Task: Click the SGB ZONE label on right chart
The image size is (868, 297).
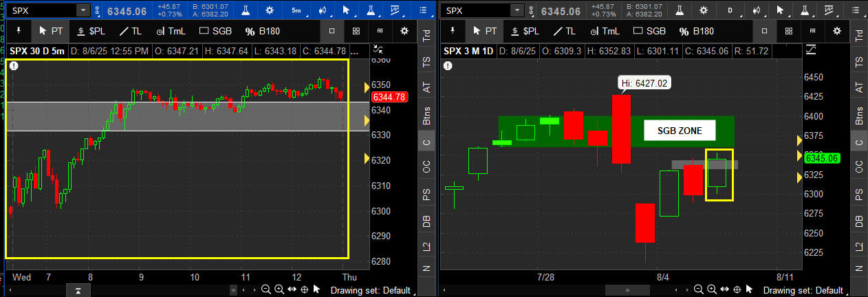Action: 680,131
